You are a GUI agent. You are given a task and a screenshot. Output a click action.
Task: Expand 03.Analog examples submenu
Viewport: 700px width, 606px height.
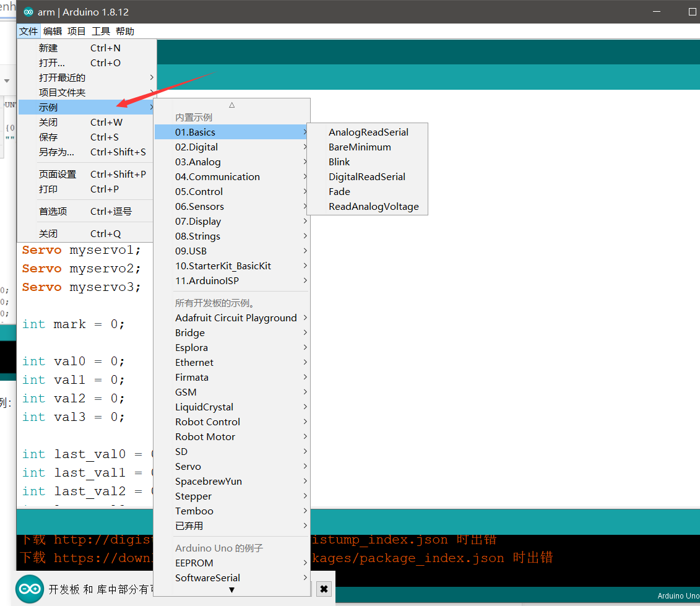click(x=231, y=162)
